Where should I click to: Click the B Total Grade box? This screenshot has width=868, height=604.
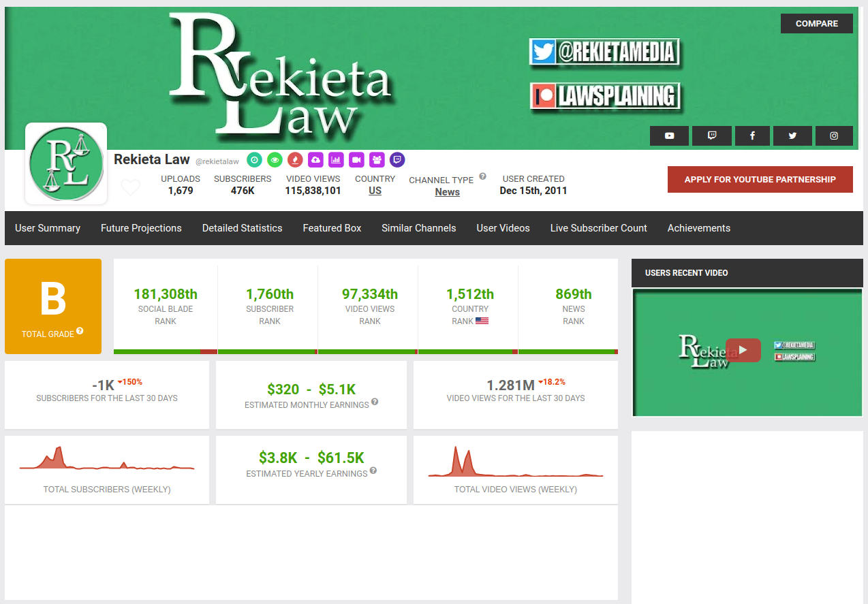point(53,306)
